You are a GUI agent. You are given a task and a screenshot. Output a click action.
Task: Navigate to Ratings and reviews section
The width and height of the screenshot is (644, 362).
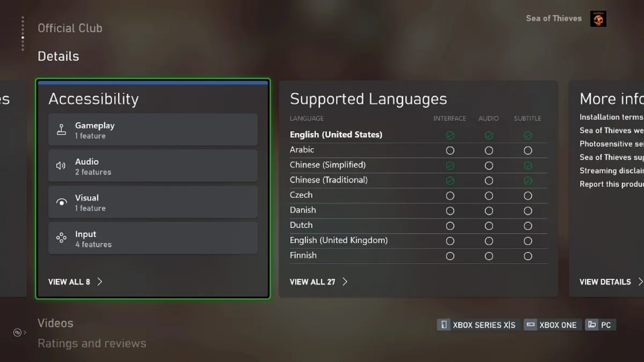point(92,343)
